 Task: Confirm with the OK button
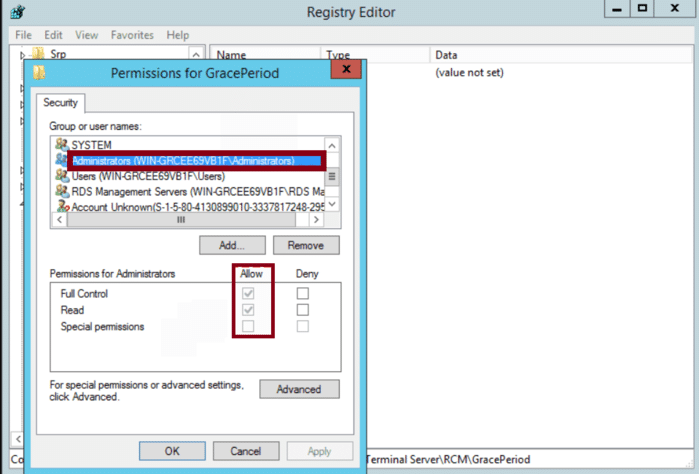(x=172, y=451)
